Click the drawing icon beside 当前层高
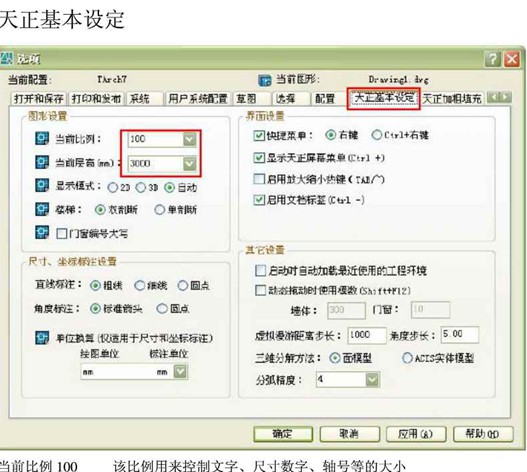527x472 pixels. coord(42,162)
